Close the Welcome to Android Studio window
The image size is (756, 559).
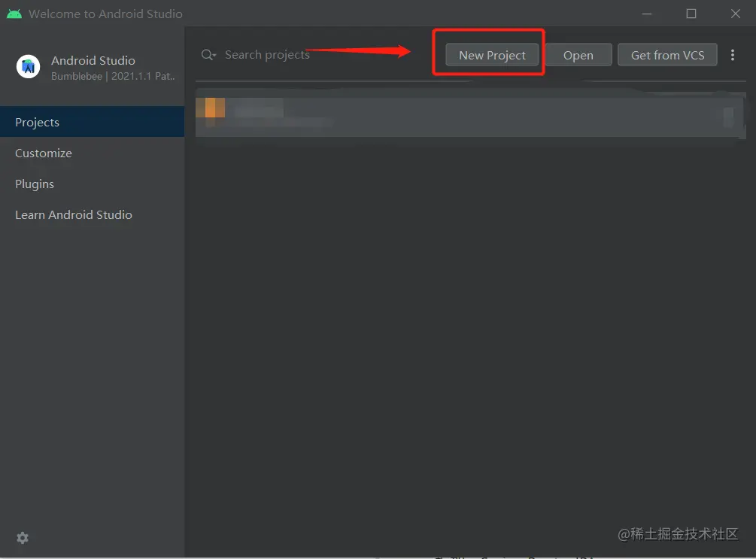735,14
